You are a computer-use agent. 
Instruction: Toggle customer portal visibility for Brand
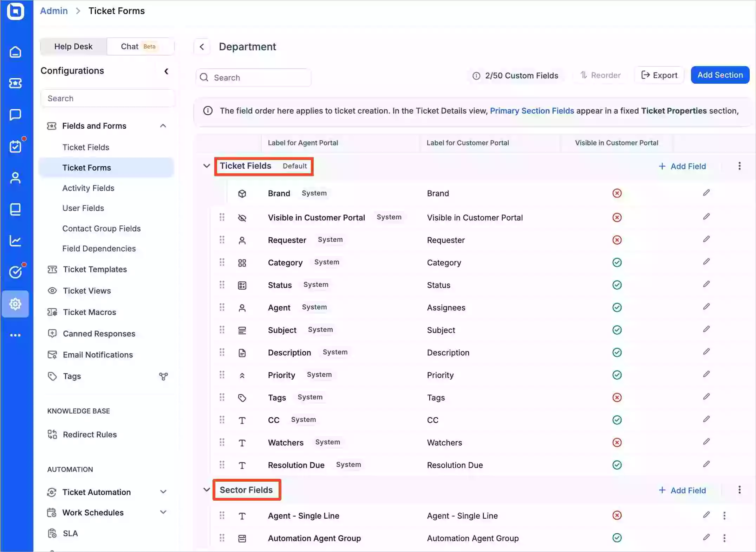point(617,193)
